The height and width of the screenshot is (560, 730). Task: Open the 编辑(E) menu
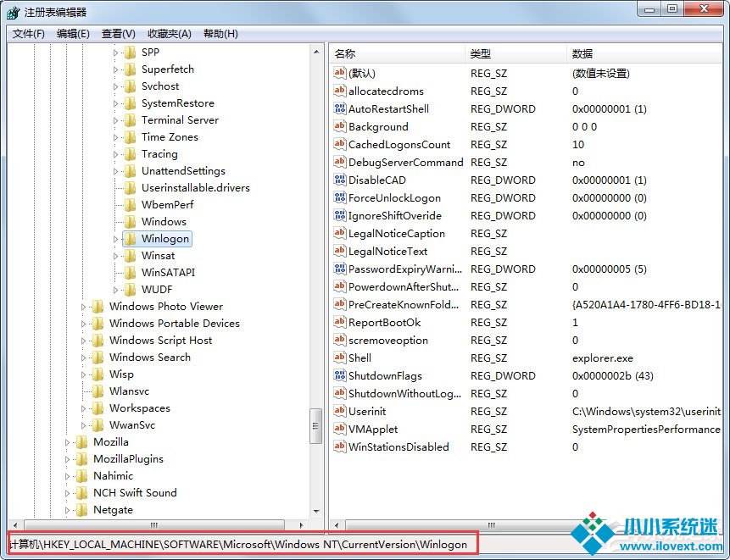(73, 34)
